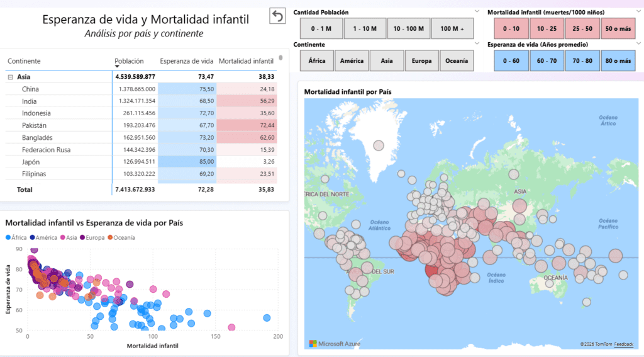Viewport: 644px width, 357px height.
Task: Click the undo/reset arrow icon
Action: (x=277, y=16)
